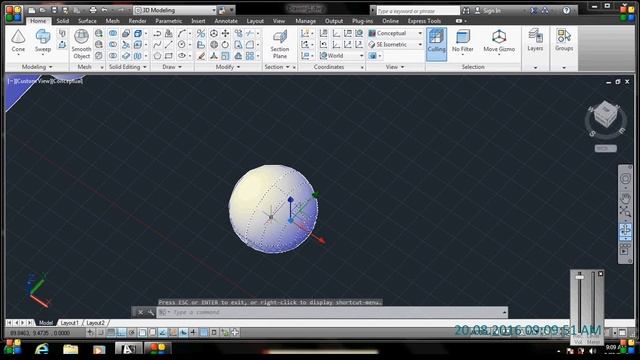Open the Groups panel button
Screen dimensions: 640x360
point(564,41)
